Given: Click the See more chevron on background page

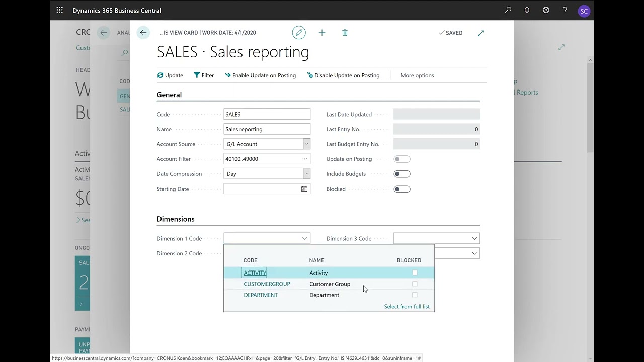Looking at the screenshot, I should pos(78,220).
